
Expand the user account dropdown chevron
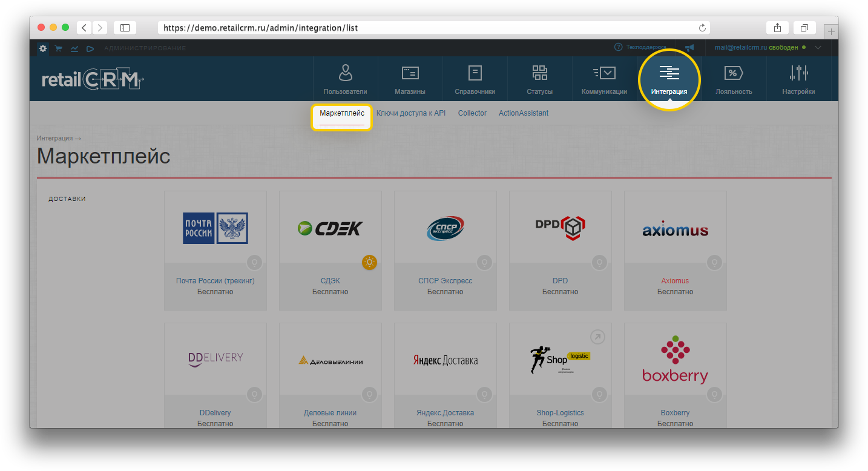click(x=818, y=48)
